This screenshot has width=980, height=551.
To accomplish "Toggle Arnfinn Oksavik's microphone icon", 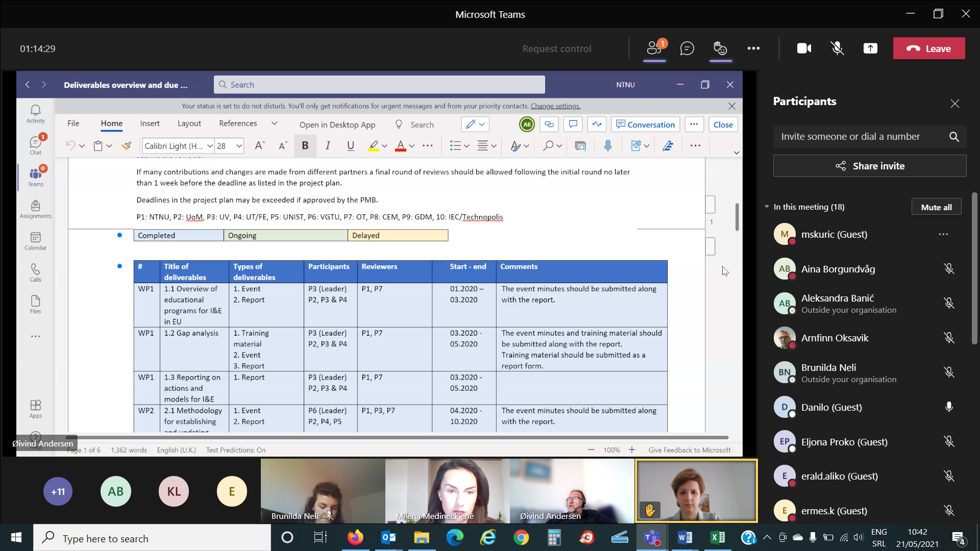I will [949, 338].
